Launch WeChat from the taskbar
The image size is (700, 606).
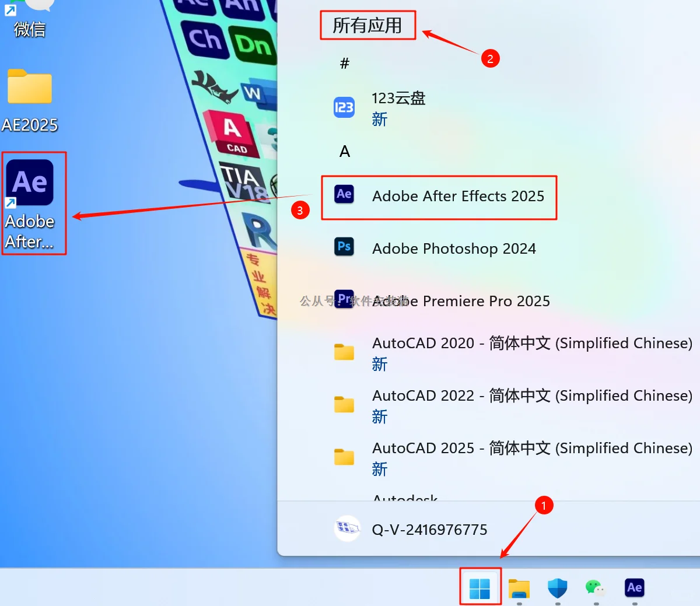(x=596, y=588)
